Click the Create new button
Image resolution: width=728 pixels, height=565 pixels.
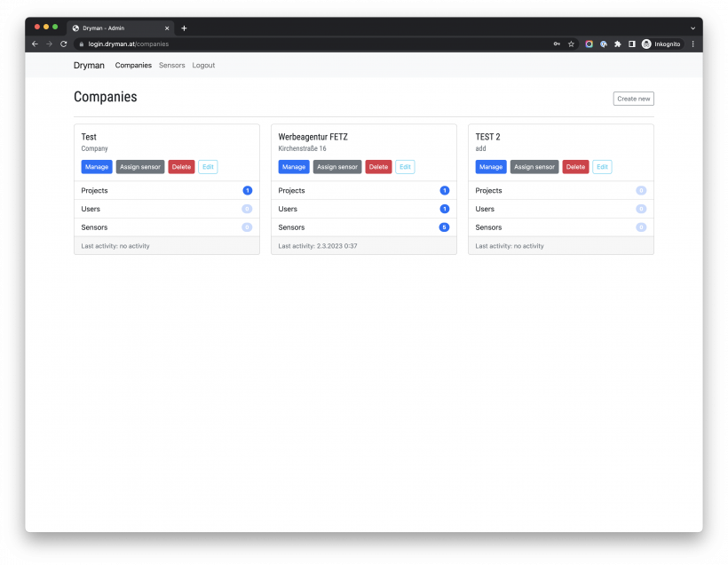633,99
